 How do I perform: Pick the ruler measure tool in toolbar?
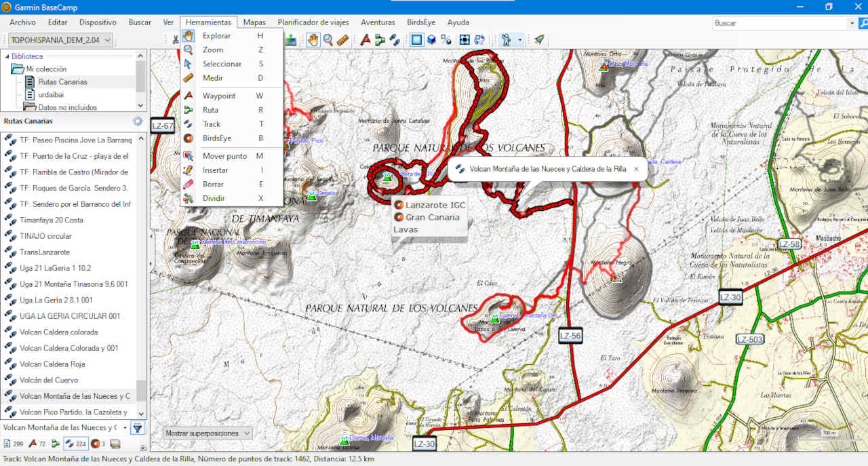[x=342, y=40]
